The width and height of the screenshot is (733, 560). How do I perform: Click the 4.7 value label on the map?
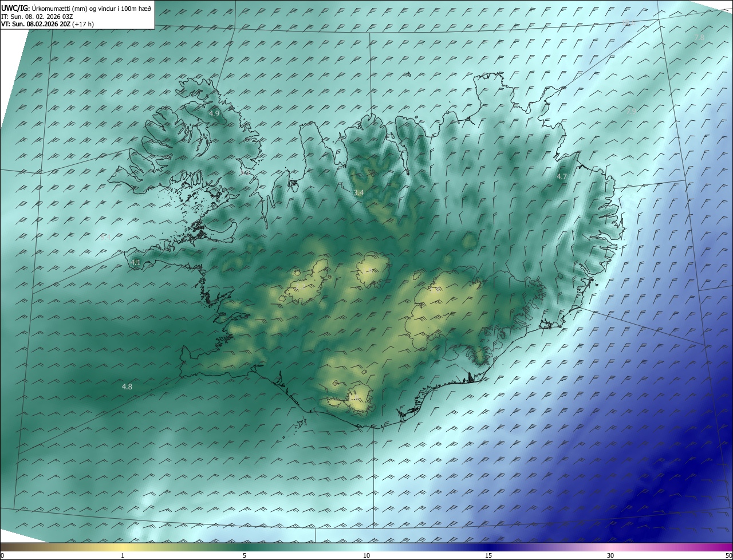coord(562,177)
